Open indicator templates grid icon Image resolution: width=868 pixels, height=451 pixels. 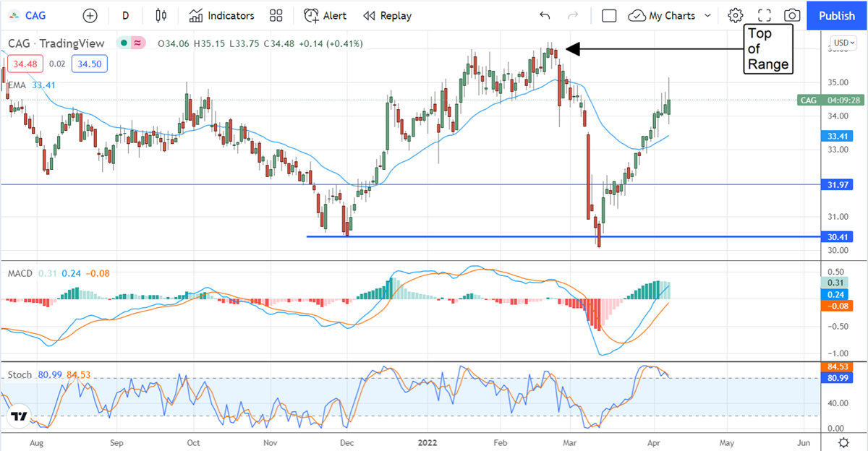(276, 15)
